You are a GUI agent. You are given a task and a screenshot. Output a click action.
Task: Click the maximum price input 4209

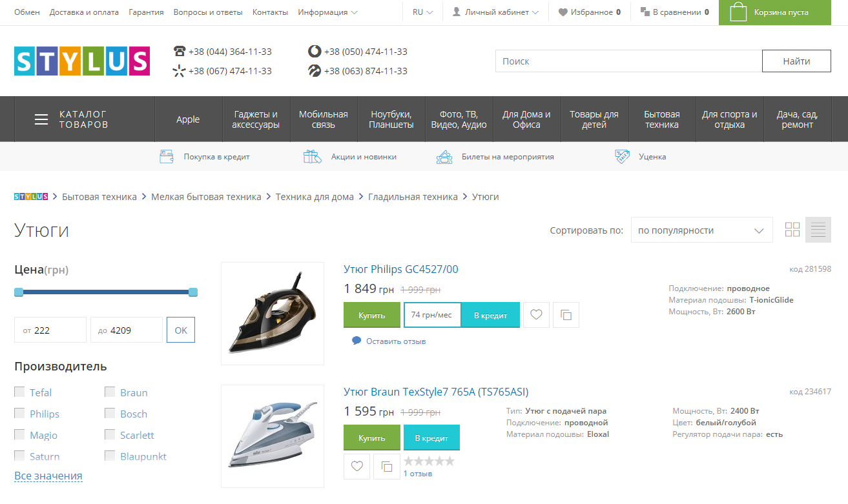(127, 330)
